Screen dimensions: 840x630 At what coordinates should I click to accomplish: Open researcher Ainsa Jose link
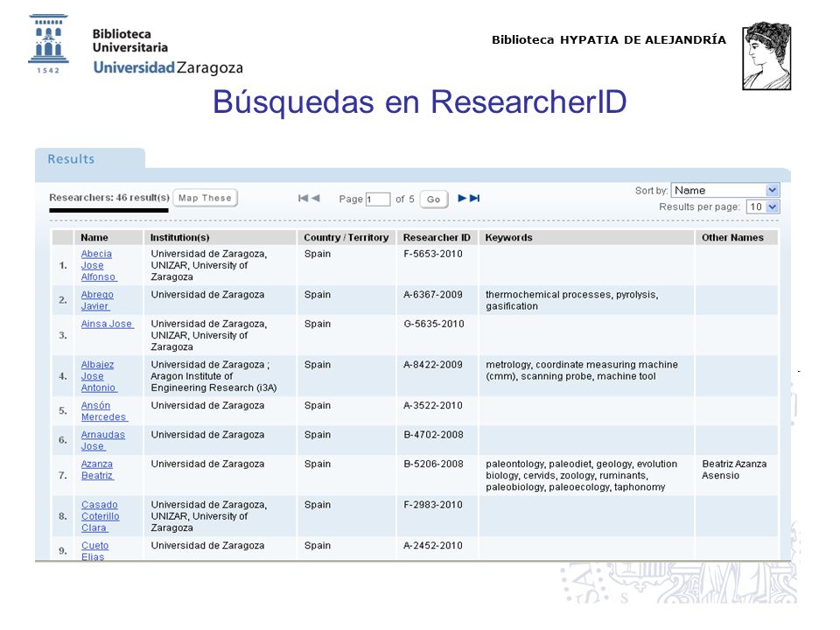coord(107,324)
